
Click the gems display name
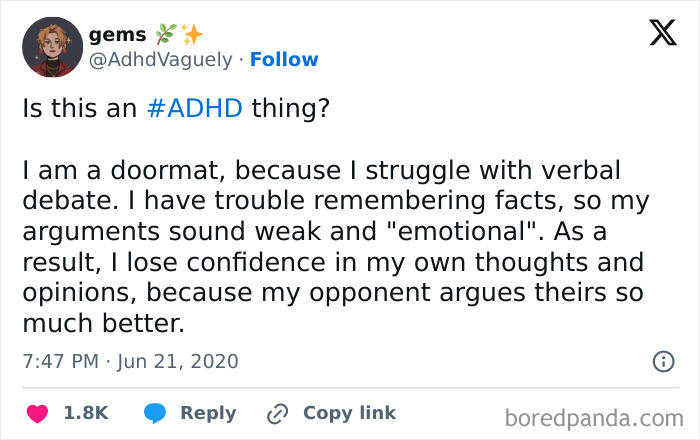[117, 35]
